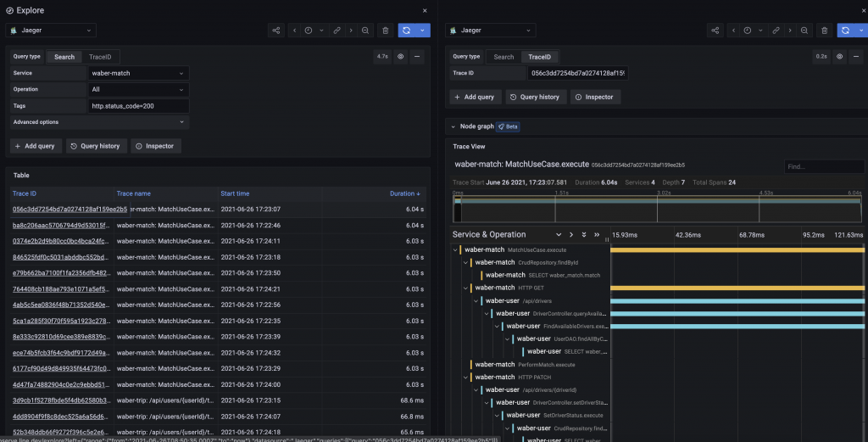Image resolution: width=868 pixels, height=442 pixels.
Task: Collapse waber-user /api/drivers span
Action: coord(476,301)
